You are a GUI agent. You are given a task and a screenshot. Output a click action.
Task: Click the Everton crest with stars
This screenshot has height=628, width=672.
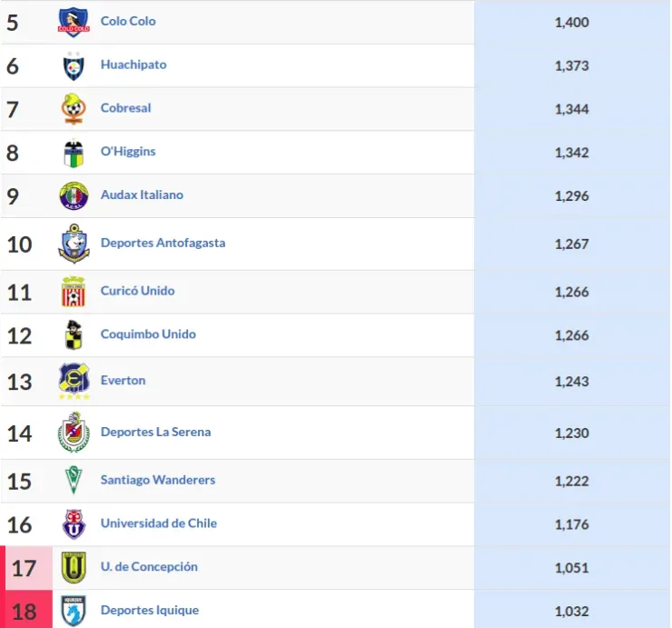[x=73, y=382]
